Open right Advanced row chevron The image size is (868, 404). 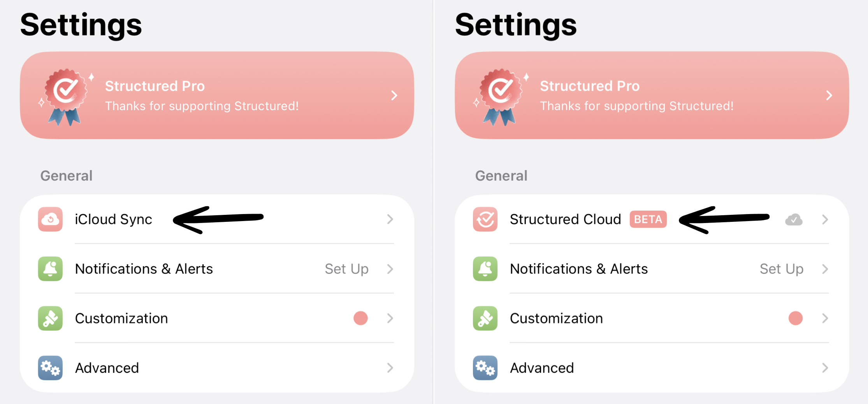point(825,367)
